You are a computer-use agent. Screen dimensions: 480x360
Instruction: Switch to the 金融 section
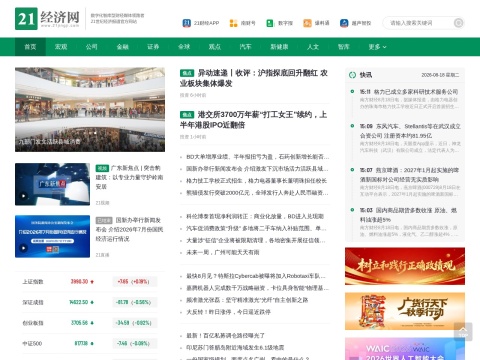(x=122, y=47)
